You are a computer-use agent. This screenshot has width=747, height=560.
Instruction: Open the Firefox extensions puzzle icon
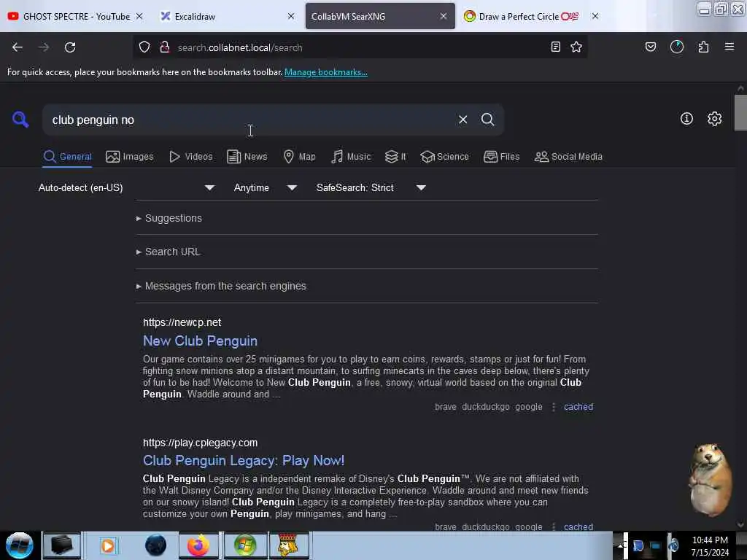tap(703, 47)
